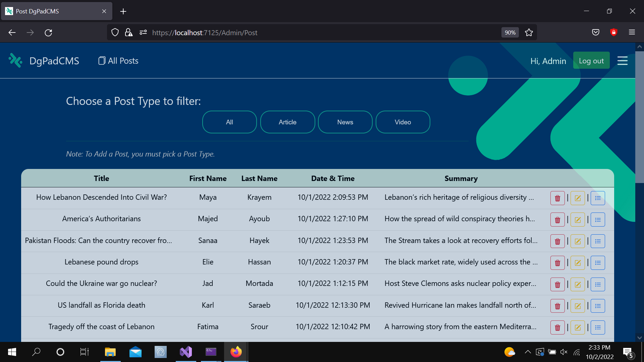Open the hamburger menu next to Log out

click(622, 61)
